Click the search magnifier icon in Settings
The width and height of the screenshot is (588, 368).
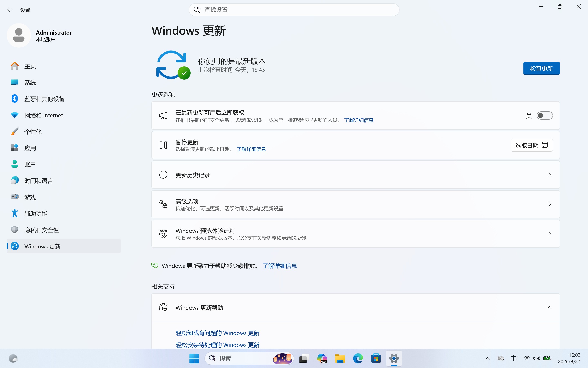[x=197, y=10]
